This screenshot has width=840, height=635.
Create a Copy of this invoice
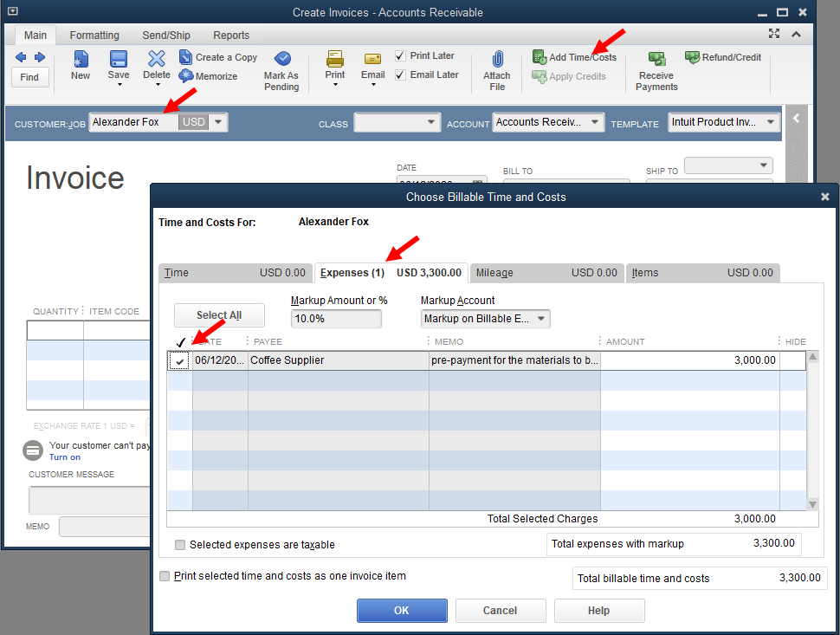click(x=218, y=57)
